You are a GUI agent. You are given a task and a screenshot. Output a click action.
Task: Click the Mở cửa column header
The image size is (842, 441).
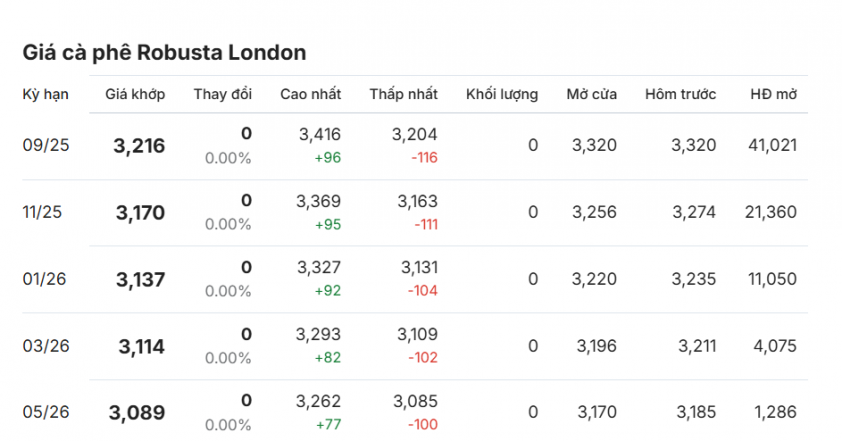pos(591,95)
